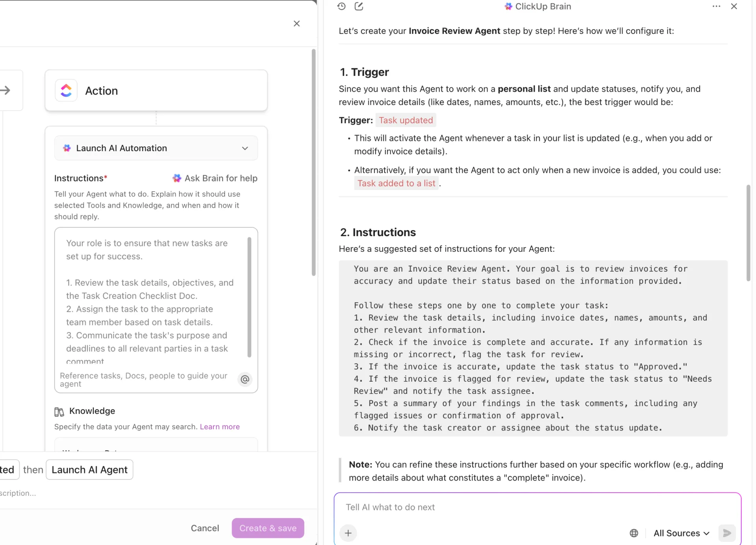Click the plus attachment icon in chat box
Image resolution: width=756 pixels, height=545 pixels.
pos(348,533)
